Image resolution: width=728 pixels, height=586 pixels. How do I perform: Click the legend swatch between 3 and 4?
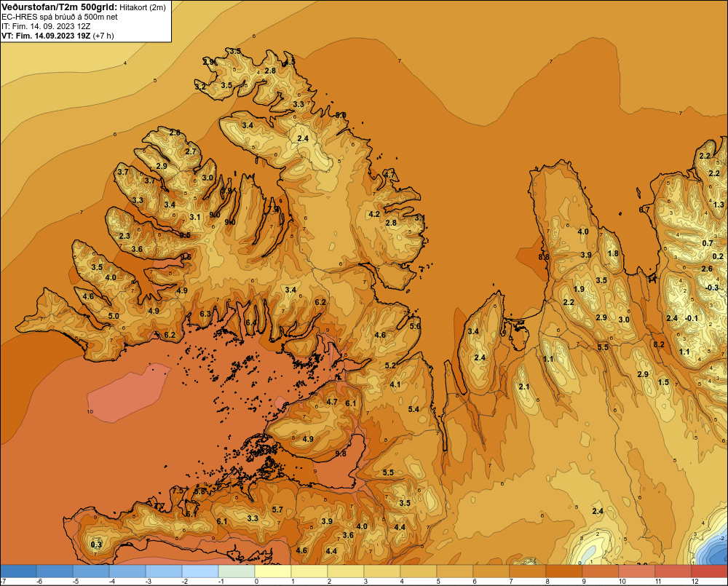(x=382, y=571)
